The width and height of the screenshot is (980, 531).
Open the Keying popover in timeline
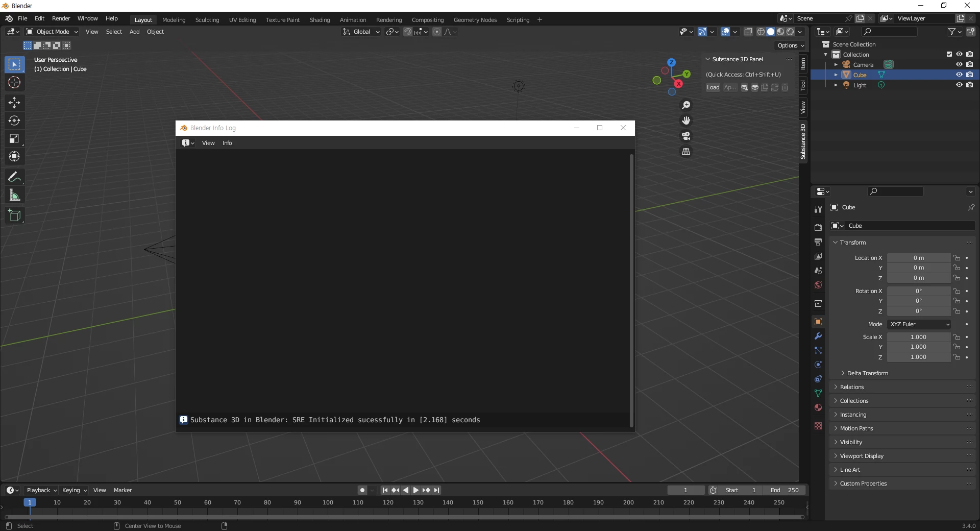(x=75, y=490)
